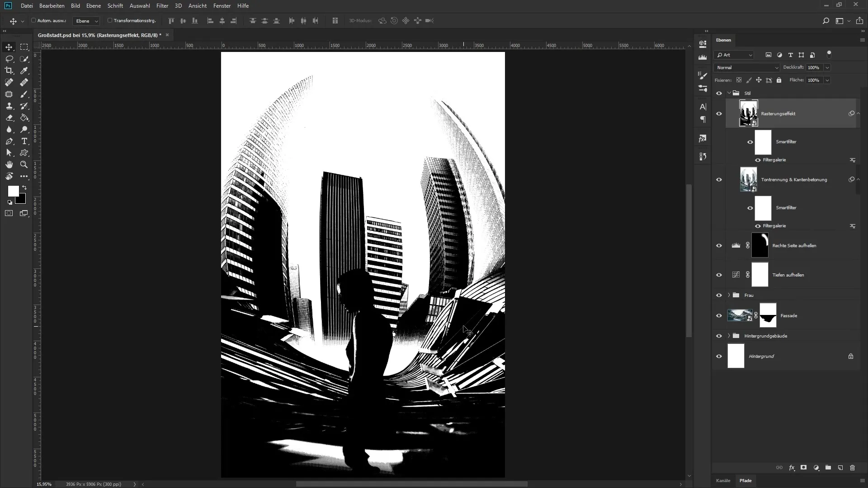The width and height of the screenshot is (868, 488).
Task: Select the Hand tool
Action: point(9,164)
